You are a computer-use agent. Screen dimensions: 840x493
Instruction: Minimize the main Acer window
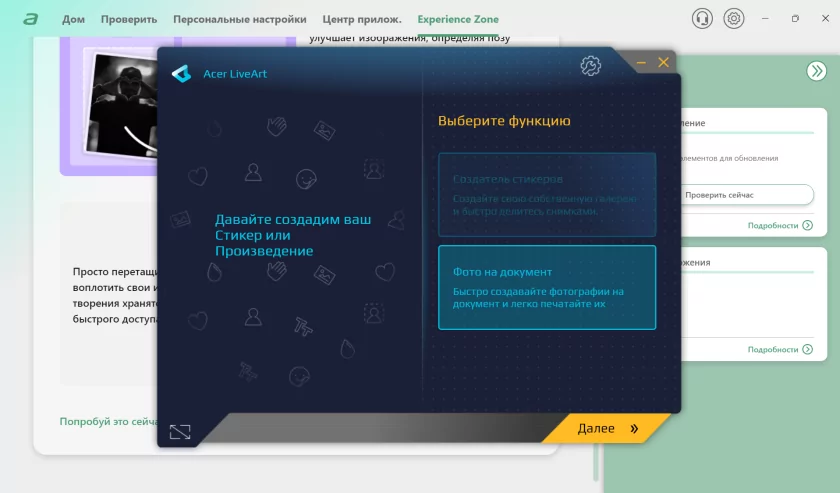click(x=765, y=19)
